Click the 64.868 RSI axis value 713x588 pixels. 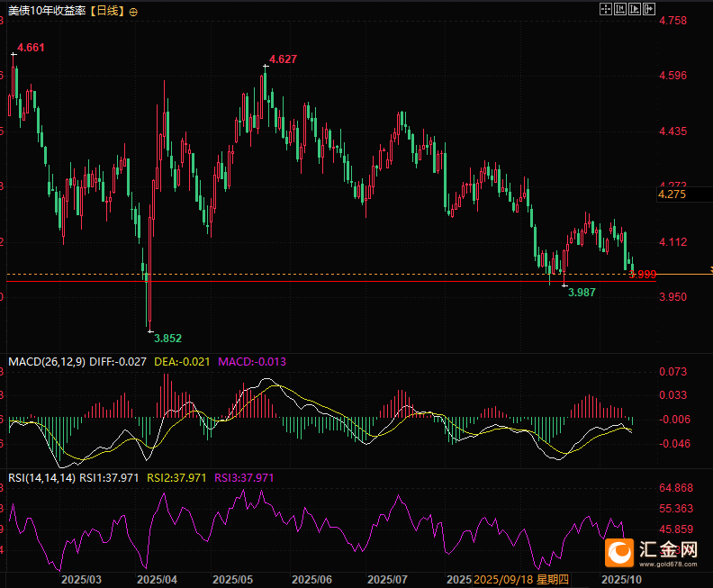click(x=676, y=488)
